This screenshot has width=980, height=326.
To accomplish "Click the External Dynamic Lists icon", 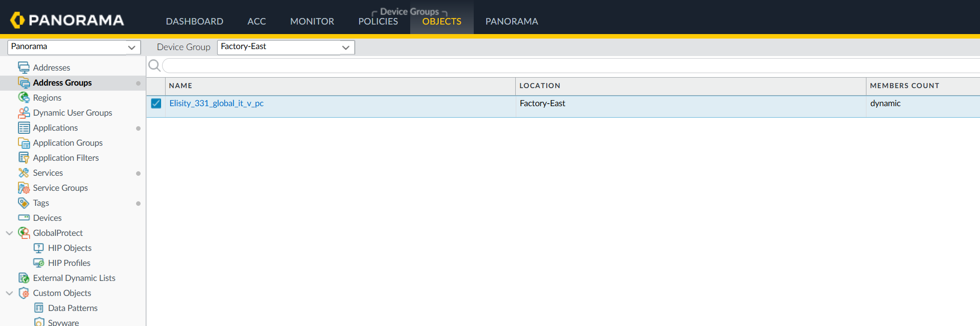I will click(x=24, y=278).
